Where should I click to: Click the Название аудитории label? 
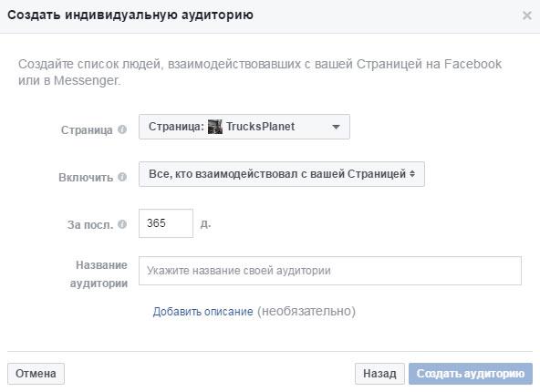99,274
